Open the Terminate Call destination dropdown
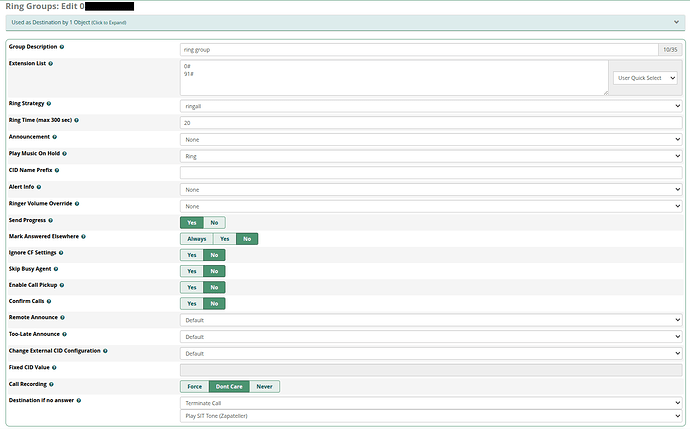The width and height of the screenshot is (690, 430). [431, 403]
